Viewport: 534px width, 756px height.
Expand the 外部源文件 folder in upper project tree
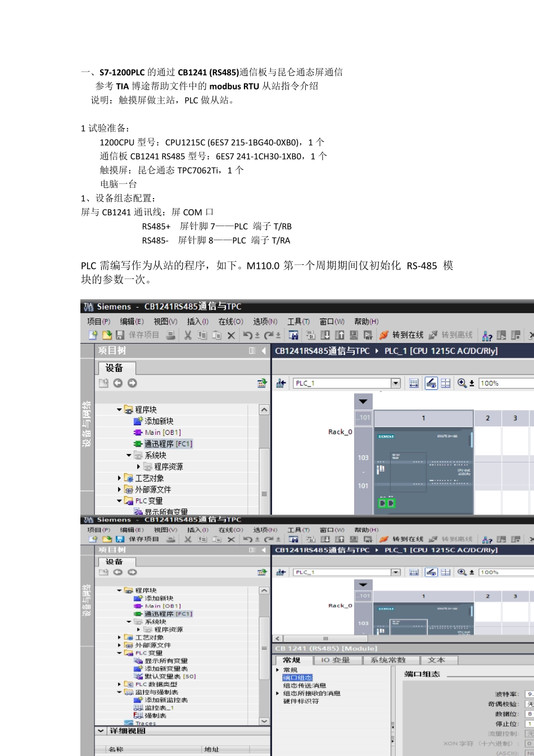coord(119,489)
